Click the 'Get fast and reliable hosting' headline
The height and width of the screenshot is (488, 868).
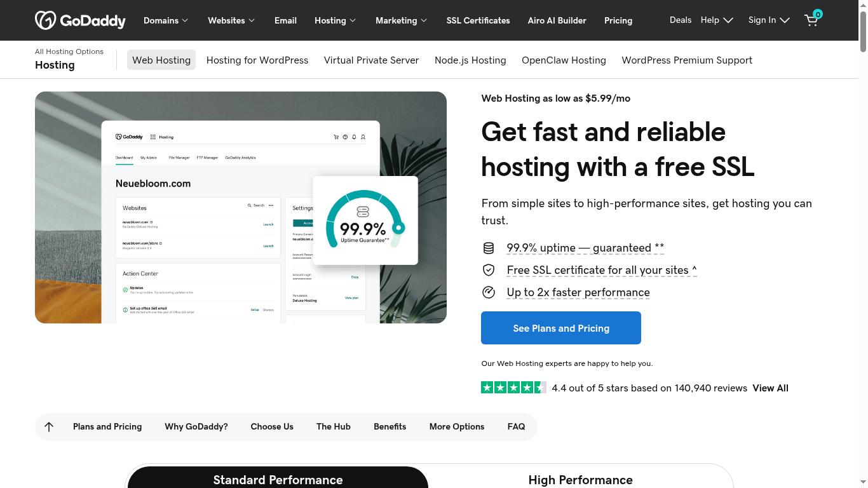point(618,149)
